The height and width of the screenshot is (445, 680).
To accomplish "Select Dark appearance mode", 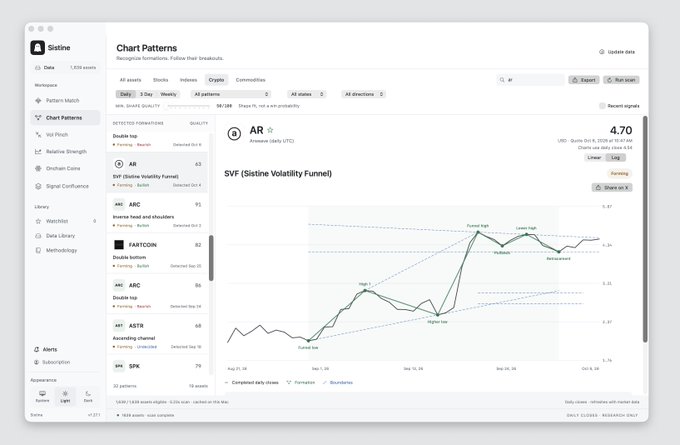I will click(88, 396).
